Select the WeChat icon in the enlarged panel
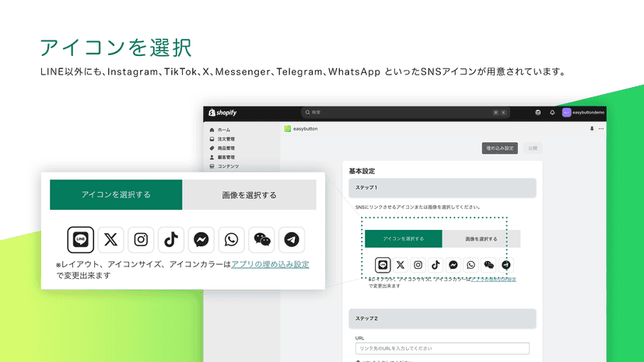644x362 pixels. pyautogui.click(x=261, y=240)
